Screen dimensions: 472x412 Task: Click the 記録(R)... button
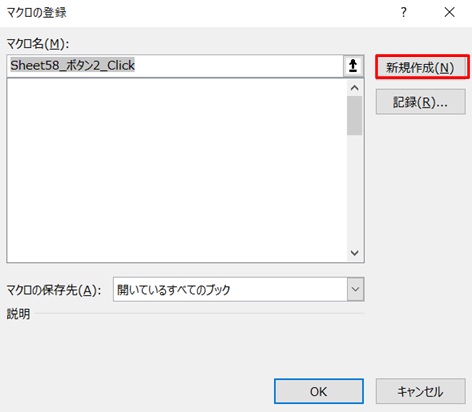(421, 102)
